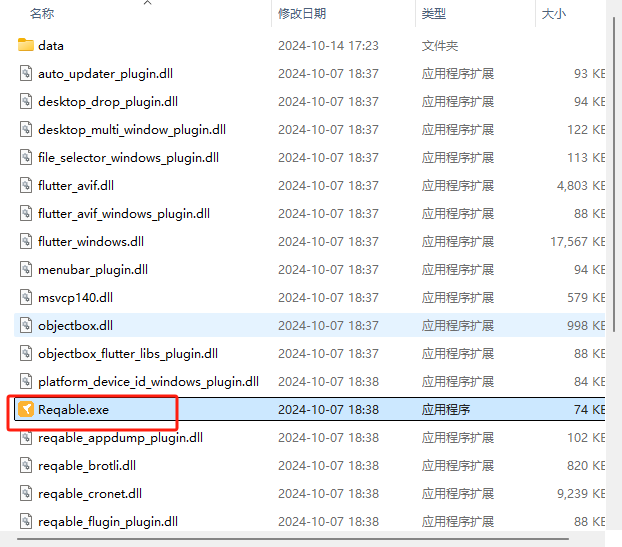The height and width of the screenshot is (547, 622).
Task: Select file name file_selector_windows_plugin.dll
Action: 129,158
